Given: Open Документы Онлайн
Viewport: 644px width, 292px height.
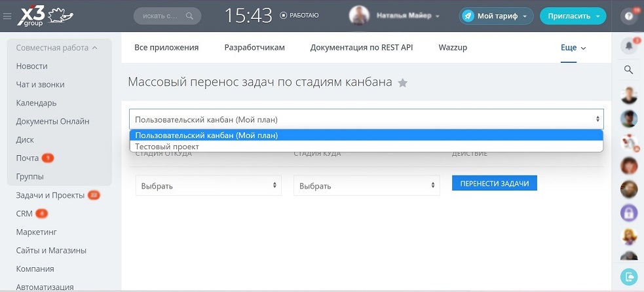Looking at the screenshot, I should pos(52,122).
